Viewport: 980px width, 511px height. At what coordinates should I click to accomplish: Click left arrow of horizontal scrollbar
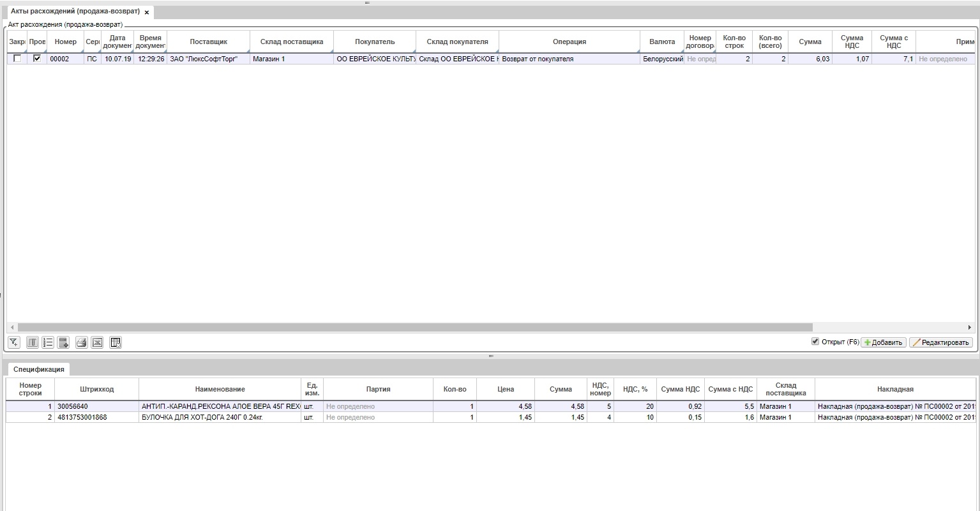pos(12,328)
